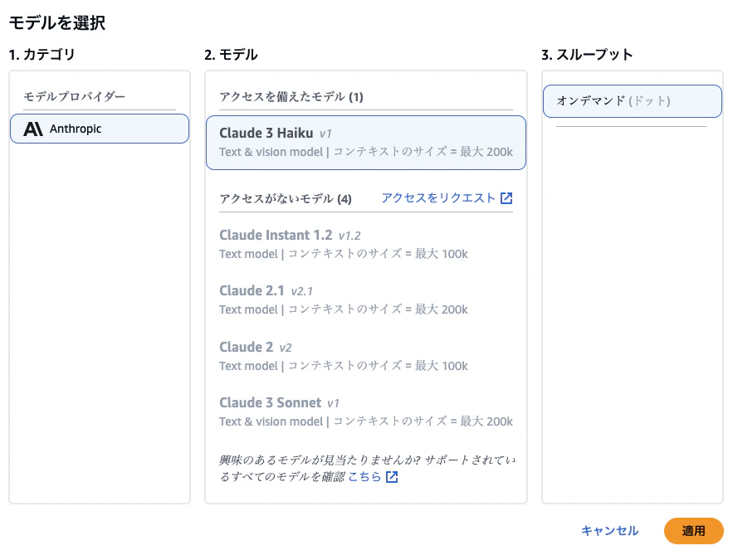The width and height of the screenshot is (733, 560).
Task: Click the モデルを選択 title
Action: point(57,22)
